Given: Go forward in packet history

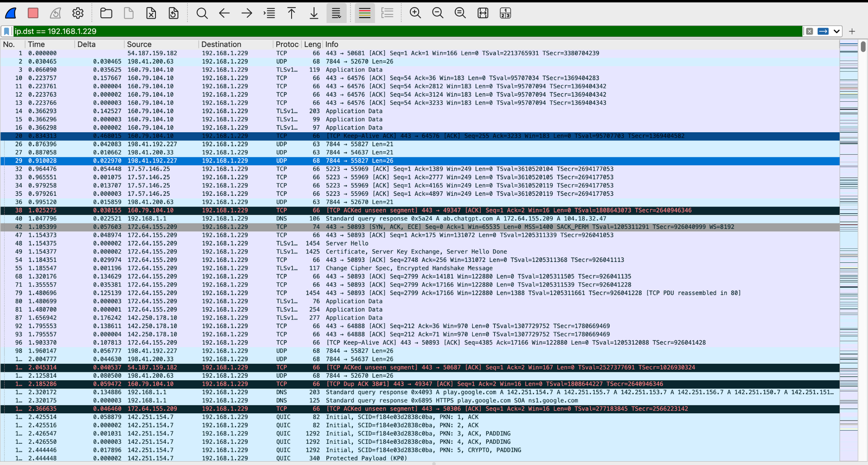Looking at the screenshot, I should click(247, 13).
